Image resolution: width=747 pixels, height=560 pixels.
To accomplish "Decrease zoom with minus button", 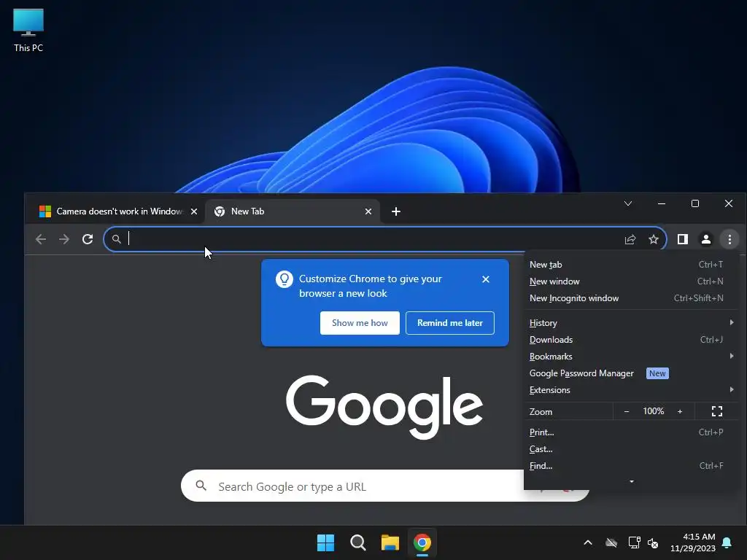I will 627,411.
